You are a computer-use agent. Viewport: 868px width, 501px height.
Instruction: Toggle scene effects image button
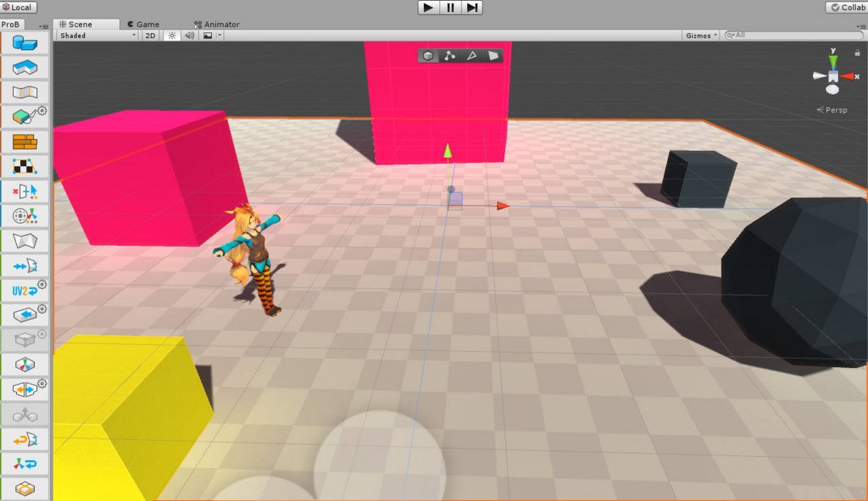click(x=208, y=36)
